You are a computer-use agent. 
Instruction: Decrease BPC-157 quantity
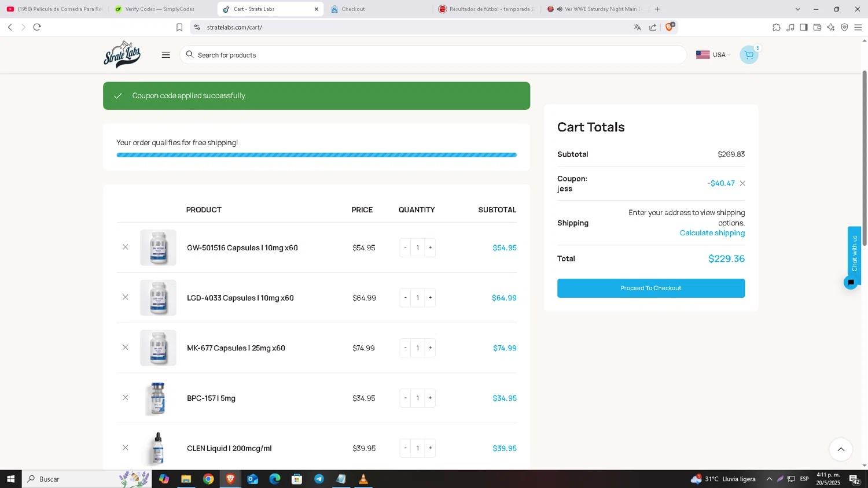pos(405,398)
